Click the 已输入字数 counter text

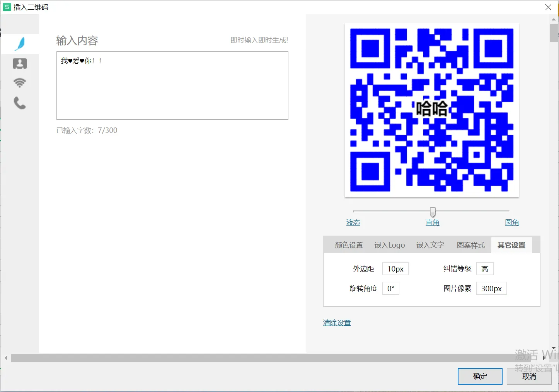(x=87, y=131)
